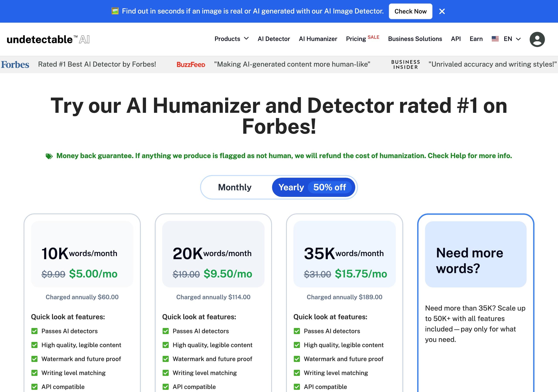Click the $5.00/mo price
Image resolution: width=558 pixels, height=392 pixels.
click(93, 274)
